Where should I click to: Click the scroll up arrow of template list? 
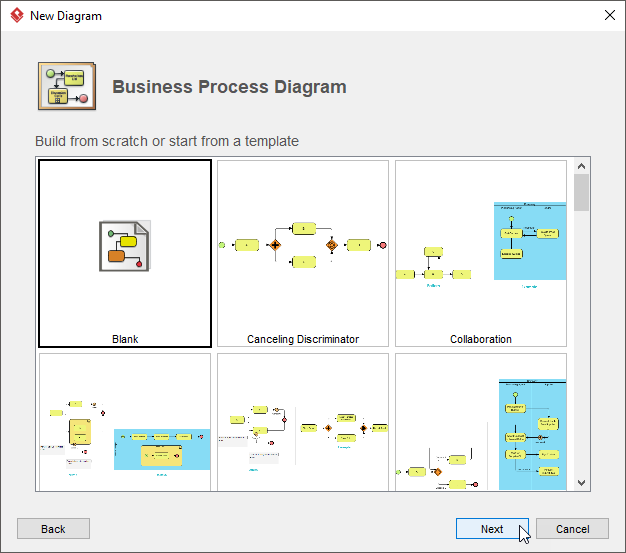(581, 166)
